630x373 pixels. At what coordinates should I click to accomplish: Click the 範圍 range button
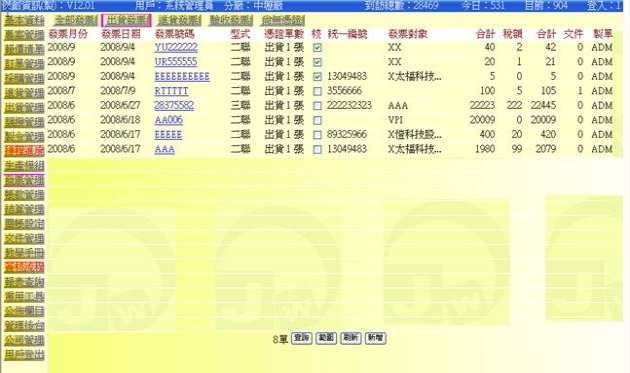point(326,338)
